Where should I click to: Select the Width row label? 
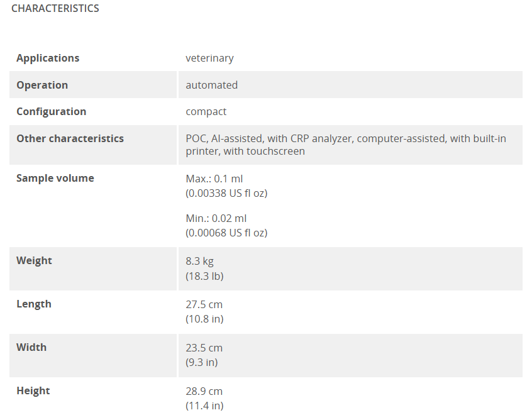coord(31,348)
